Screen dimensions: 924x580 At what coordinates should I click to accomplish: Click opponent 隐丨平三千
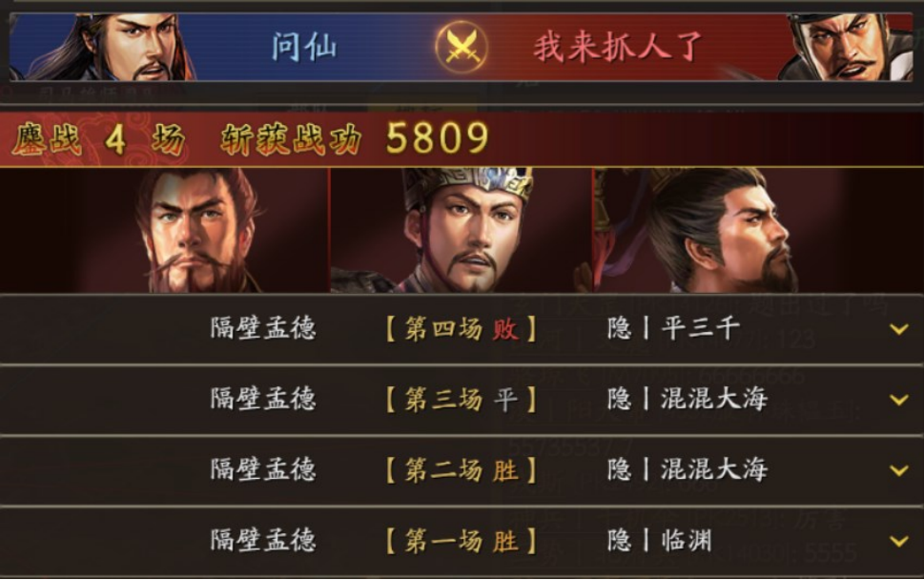tap(673, 328)
